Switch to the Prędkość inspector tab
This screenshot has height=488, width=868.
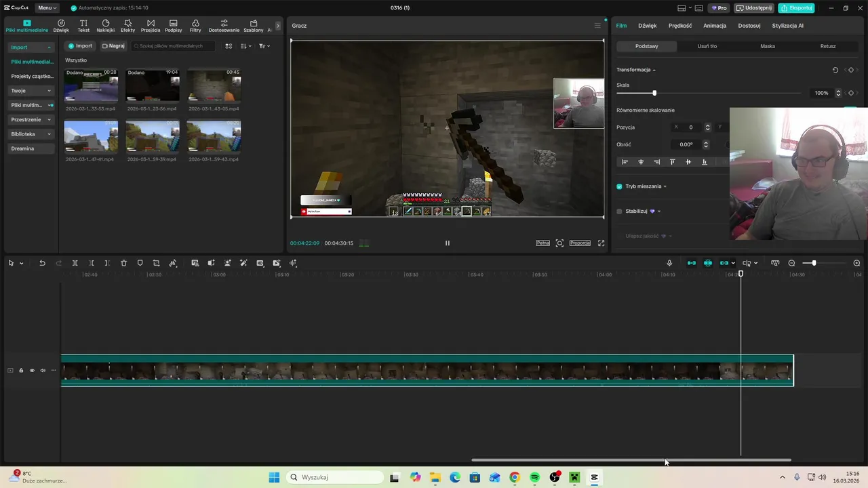(680, 26)
